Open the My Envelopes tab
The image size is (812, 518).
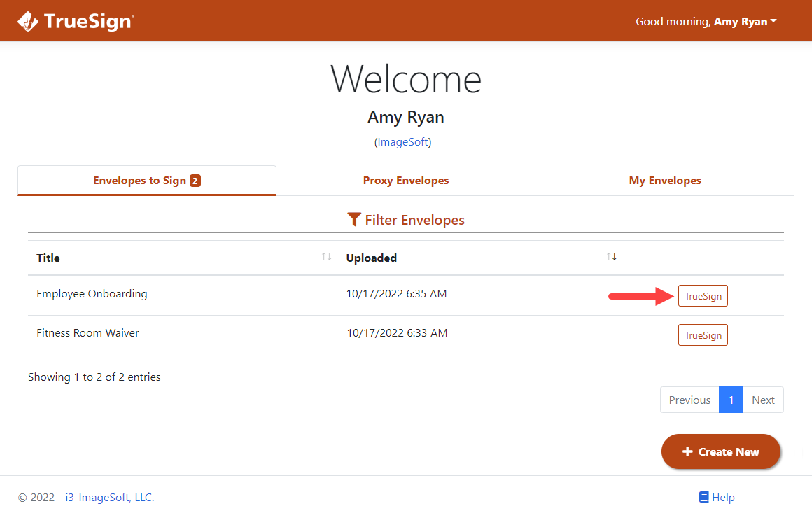pos(664,180)
